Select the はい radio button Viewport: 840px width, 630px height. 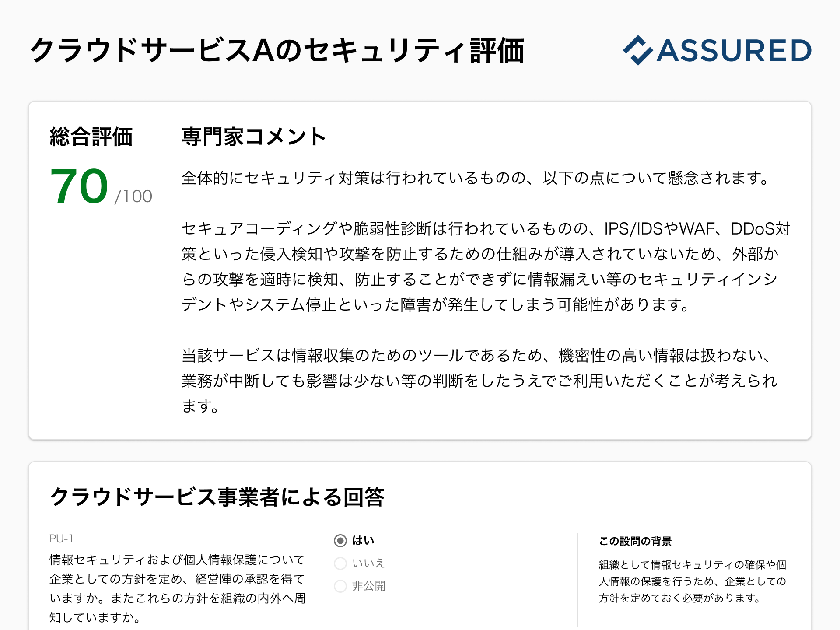coord(340,541)
